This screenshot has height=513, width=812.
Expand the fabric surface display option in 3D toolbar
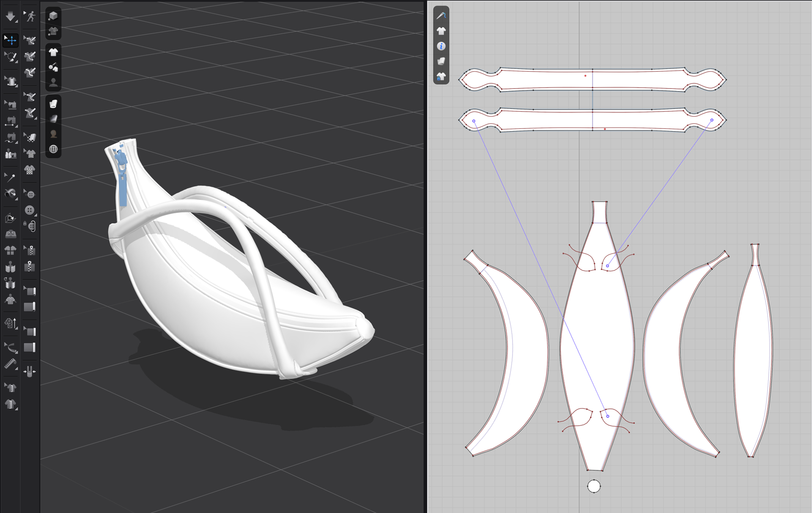click(x=53, y=104)
